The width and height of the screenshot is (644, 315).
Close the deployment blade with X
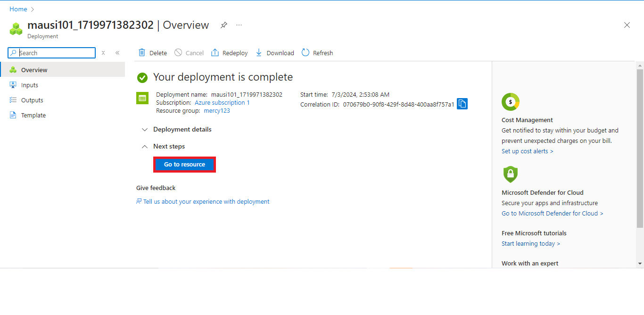coord(627,25)
